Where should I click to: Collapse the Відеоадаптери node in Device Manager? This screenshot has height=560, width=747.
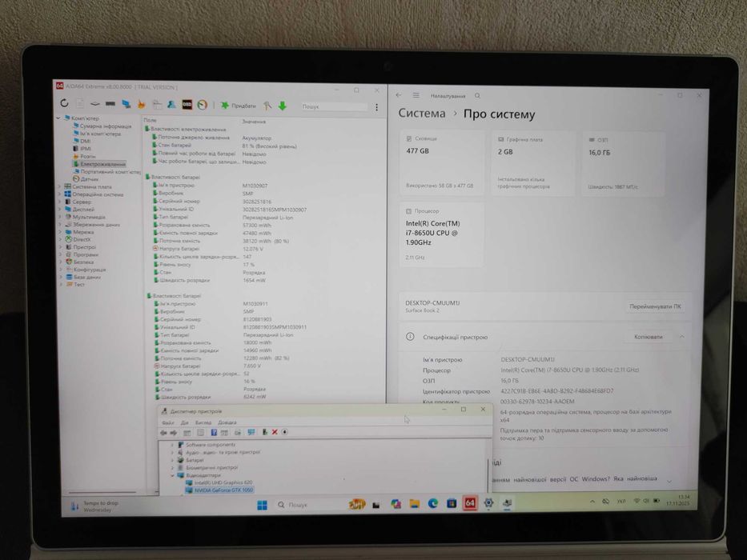(x=172, y=475)
